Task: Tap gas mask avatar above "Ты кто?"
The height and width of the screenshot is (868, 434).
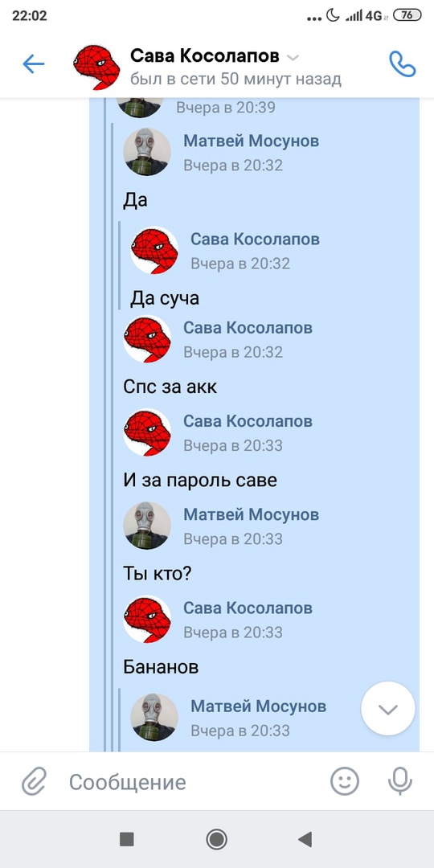Action: coord(147,526)
